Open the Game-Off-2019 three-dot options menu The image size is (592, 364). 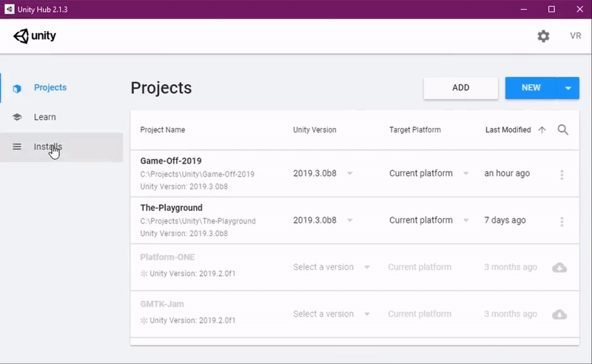point(562,175)
